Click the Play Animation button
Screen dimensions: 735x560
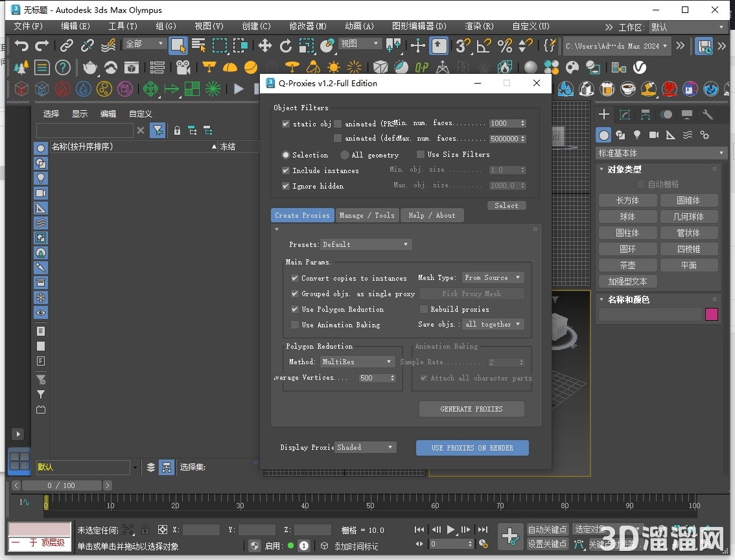point(451,530)
